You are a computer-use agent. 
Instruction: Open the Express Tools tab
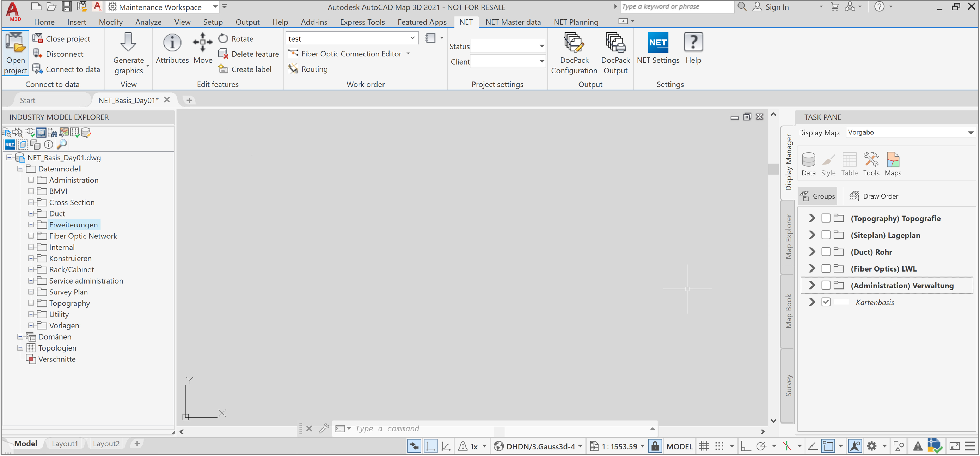pyautogui.click(x=362, y=22)
